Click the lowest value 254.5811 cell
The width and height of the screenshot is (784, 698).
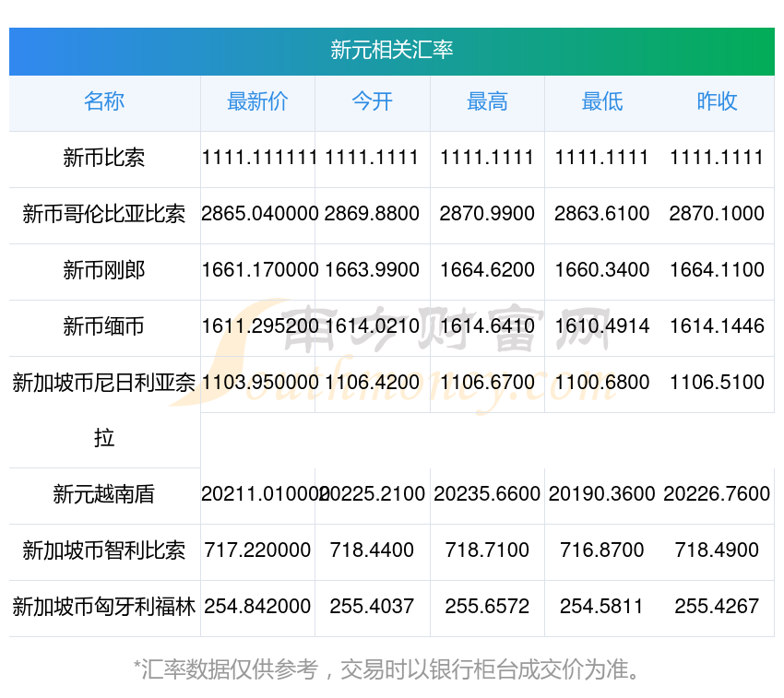[x=601, y=607]
